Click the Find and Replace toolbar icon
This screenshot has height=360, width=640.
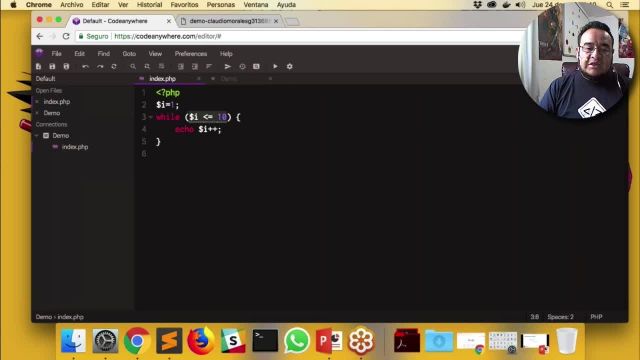click(x=147, y=67)
